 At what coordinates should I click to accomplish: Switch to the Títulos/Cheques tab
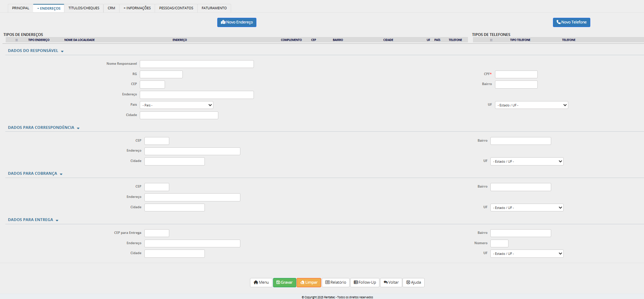(x=84, y=8)
